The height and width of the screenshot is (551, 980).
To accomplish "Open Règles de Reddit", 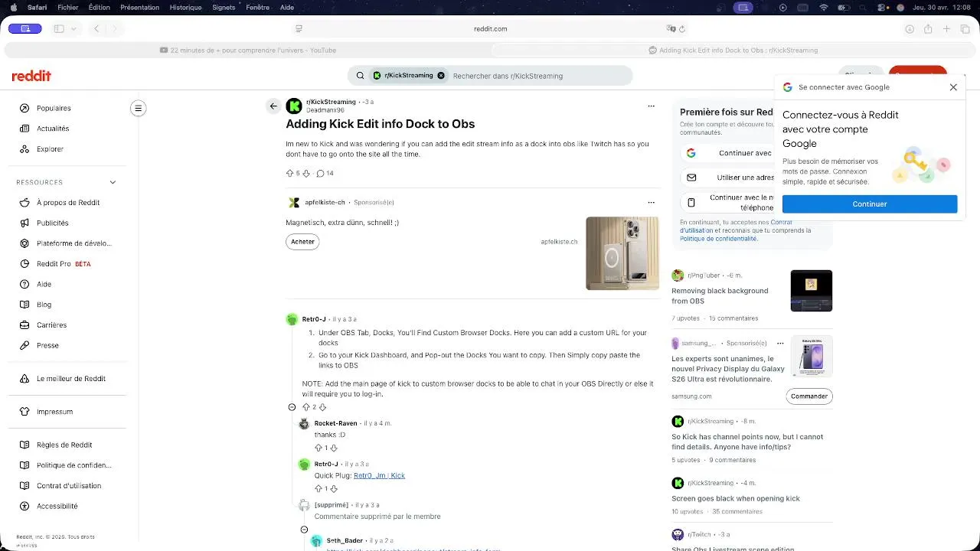I will click(64, 445).
